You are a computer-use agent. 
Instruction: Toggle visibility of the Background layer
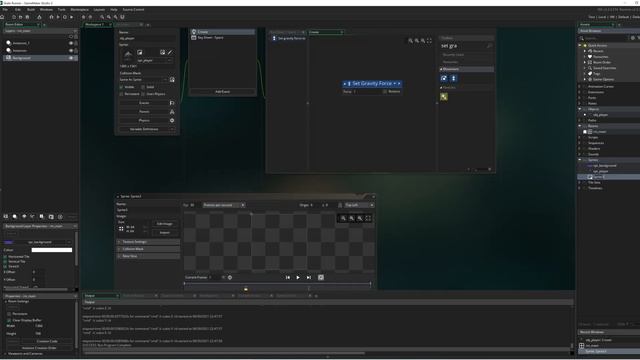[x=71, y=58]
